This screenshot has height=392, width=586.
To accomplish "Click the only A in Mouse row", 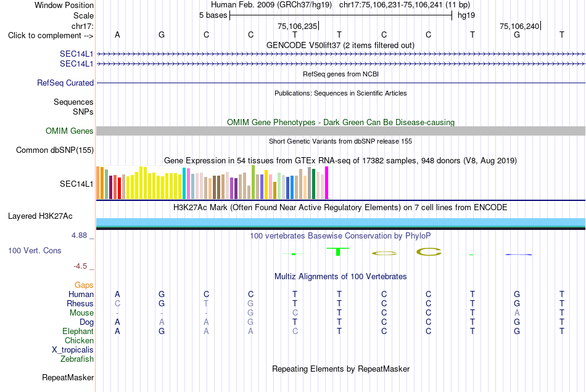I will [517, 312].
